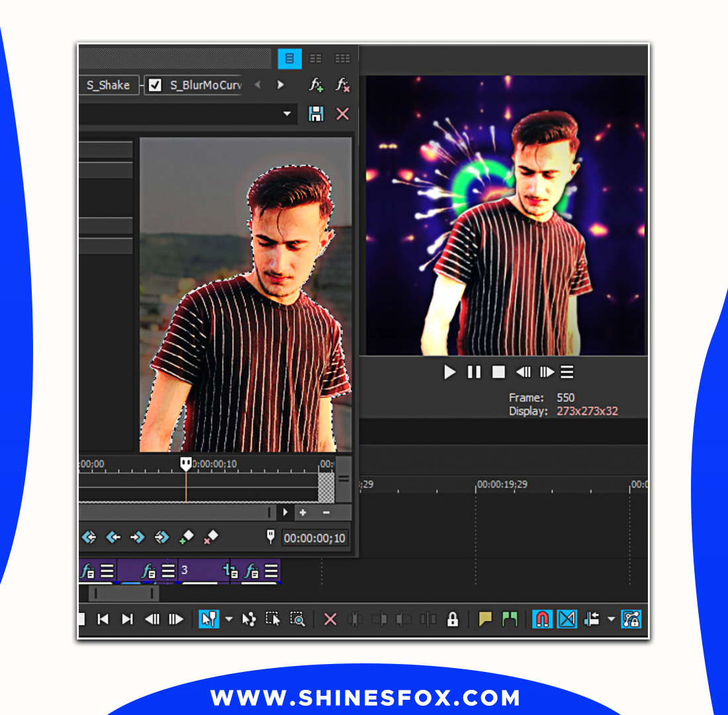Open event FX on the middle clip
Screen dimensions: 728x715
coord(148,571)
